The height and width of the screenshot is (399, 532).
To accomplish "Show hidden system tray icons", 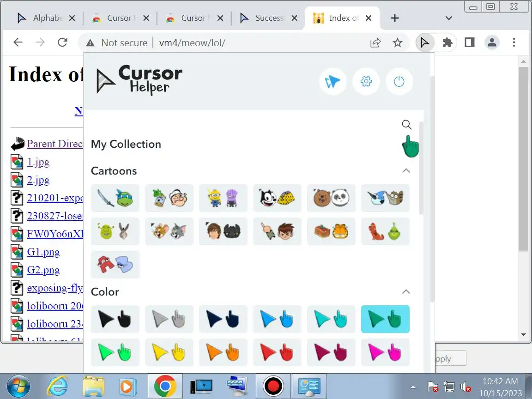I will (x=413, y=387).
